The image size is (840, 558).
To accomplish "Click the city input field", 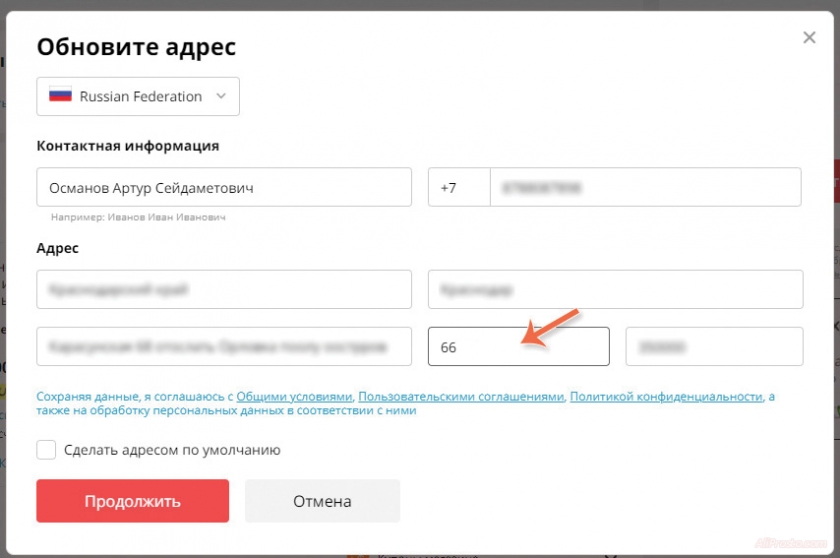I will (615, 289).
